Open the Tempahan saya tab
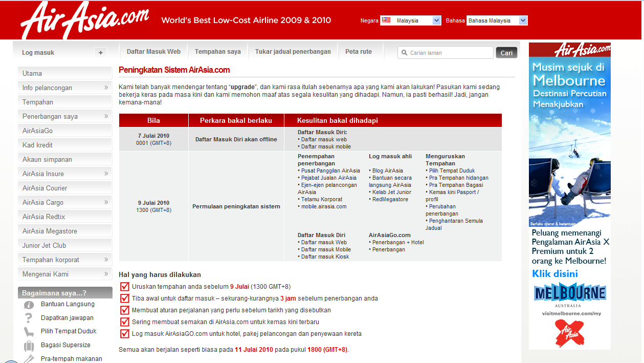This screenshot has height=363, width=644. [x=218, y=52]
